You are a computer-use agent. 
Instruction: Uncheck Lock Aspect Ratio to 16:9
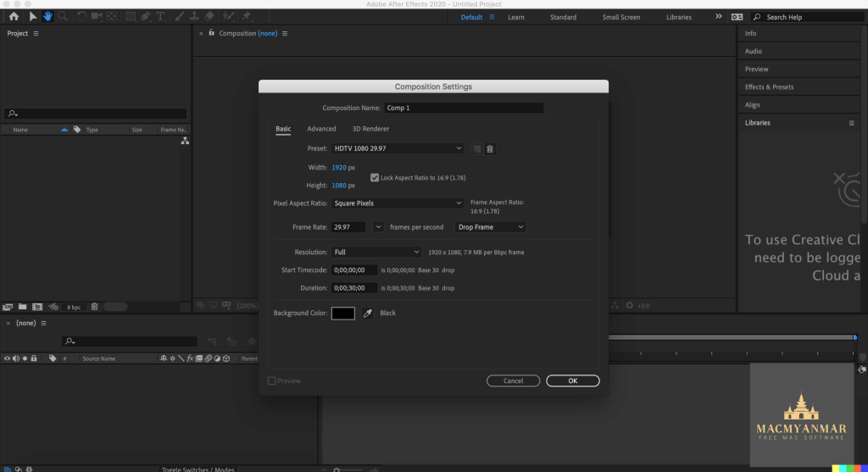(x=375, y=178)
